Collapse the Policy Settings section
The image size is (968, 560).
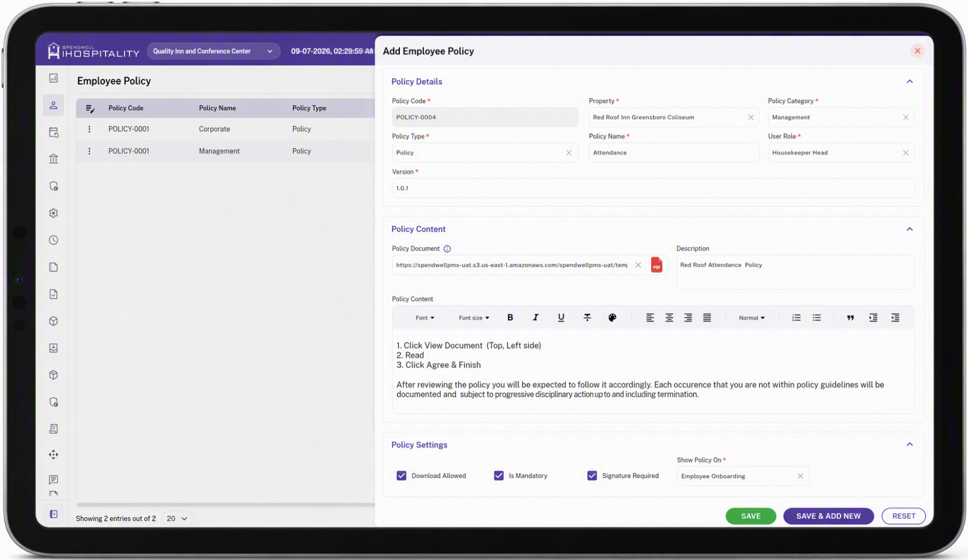[910, 445]
